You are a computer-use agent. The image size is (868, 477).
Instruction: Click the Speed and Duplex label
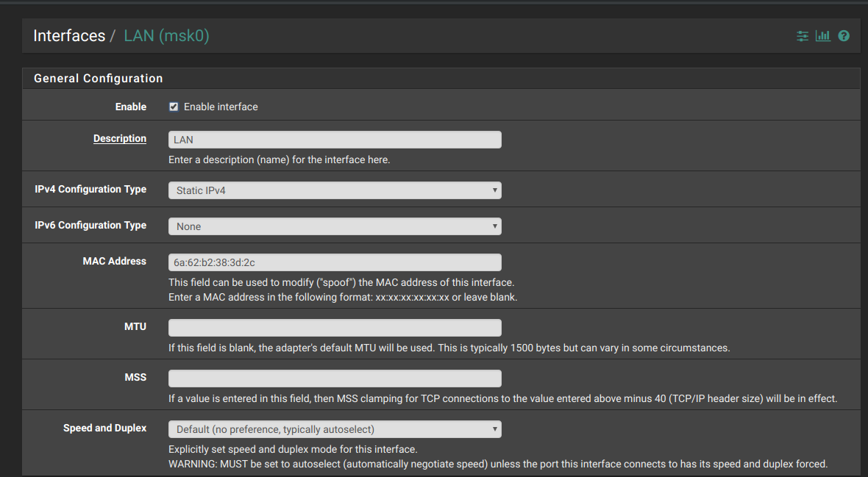(104, 428)
